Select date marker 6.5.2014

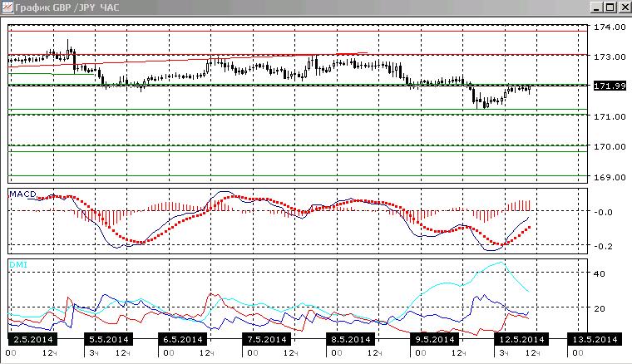coord(183,339)
